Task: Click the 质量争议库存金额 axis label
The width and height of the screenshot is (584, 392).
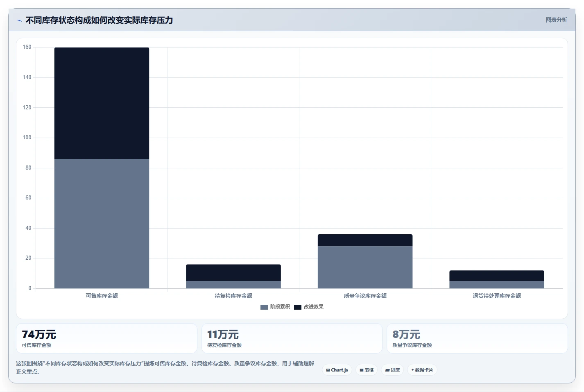Action: 365,296
